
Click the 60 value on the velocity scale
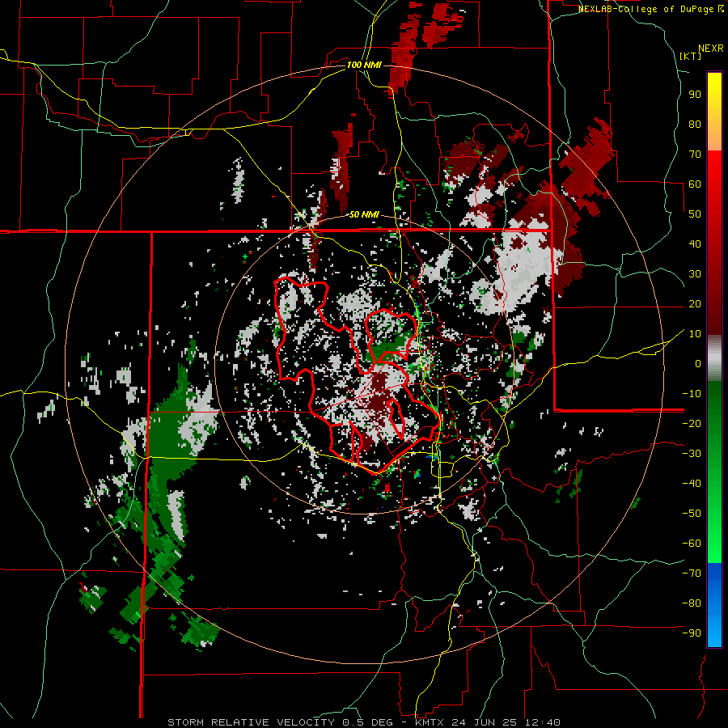(695, 184)
